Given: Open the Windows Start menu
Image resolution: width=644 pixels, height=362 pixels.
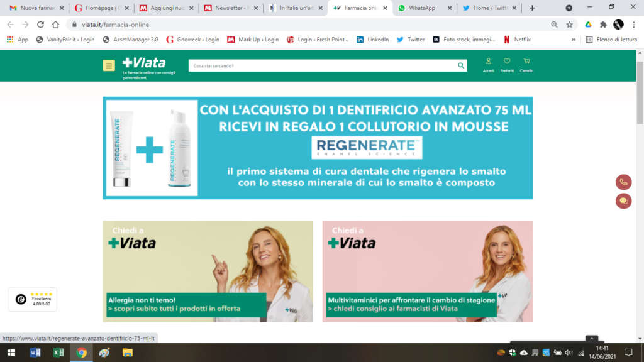Looking at the screenshot, I should click(11, 353).
